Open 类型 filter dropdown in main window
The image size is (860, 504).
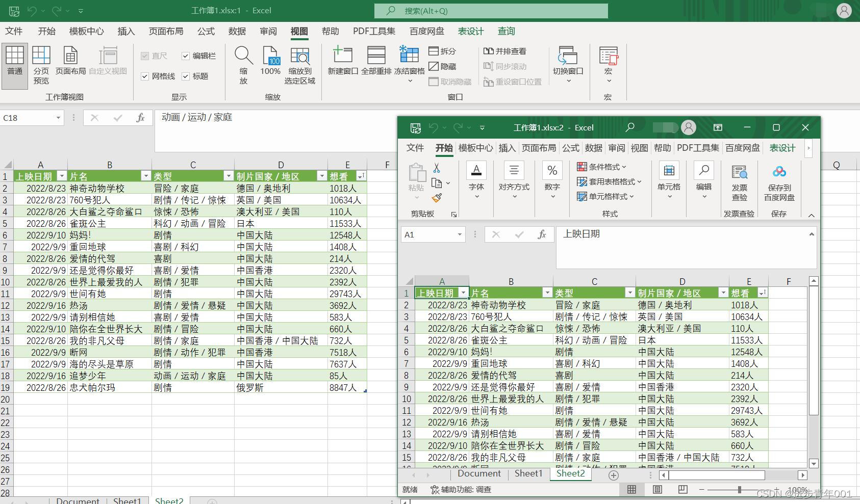point(229,176)
